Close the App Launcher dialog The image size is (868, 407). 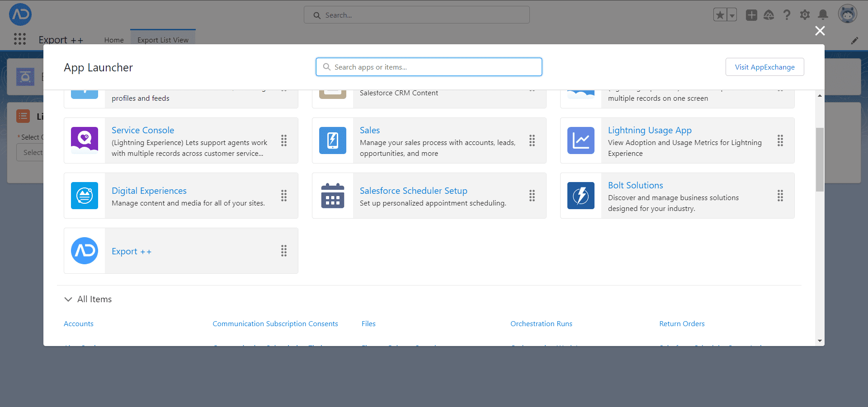820,31
